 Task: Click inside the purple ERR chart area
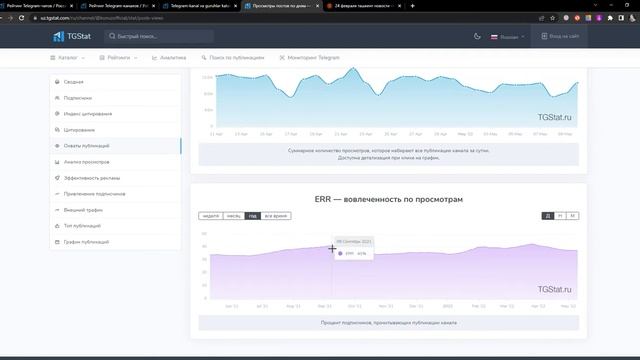pos(393,273)
